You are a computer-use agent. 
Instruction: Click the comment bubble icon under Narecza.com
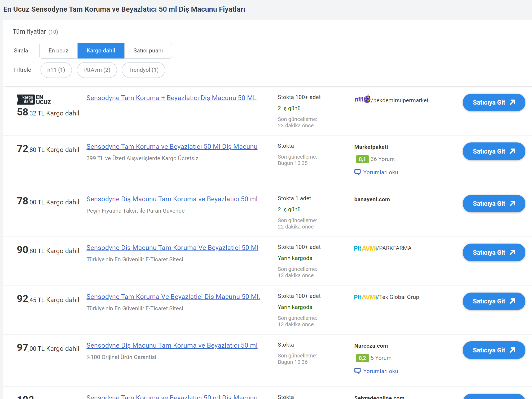pos(357,371)
